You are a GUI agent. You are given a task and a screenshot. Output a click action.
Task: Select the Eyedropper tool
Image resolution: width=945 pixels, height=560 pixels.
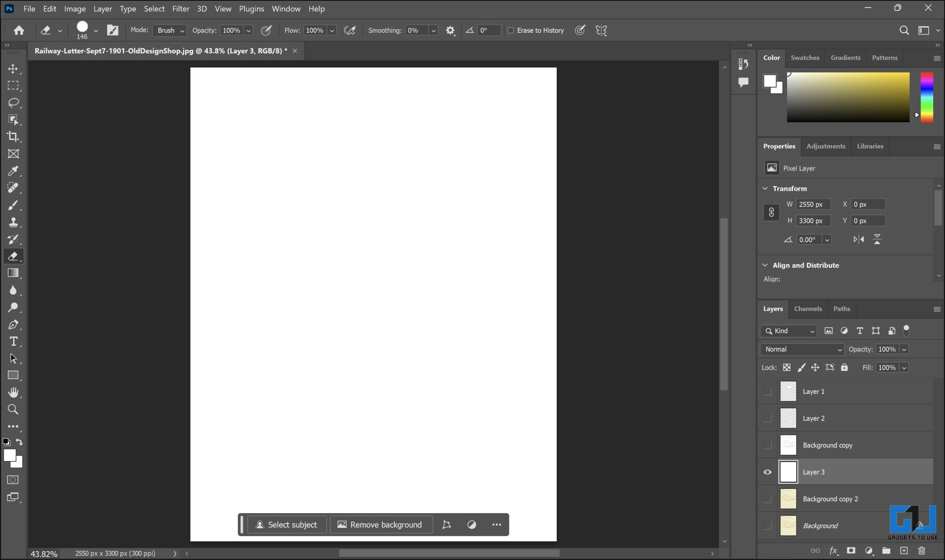tap(13, 171)
